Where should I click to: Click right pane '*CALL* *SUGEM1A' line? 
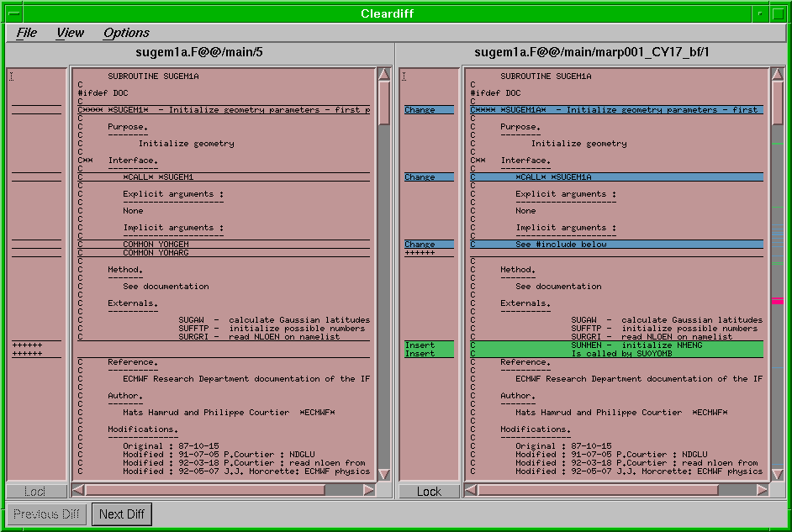click(x=616, y=177)
